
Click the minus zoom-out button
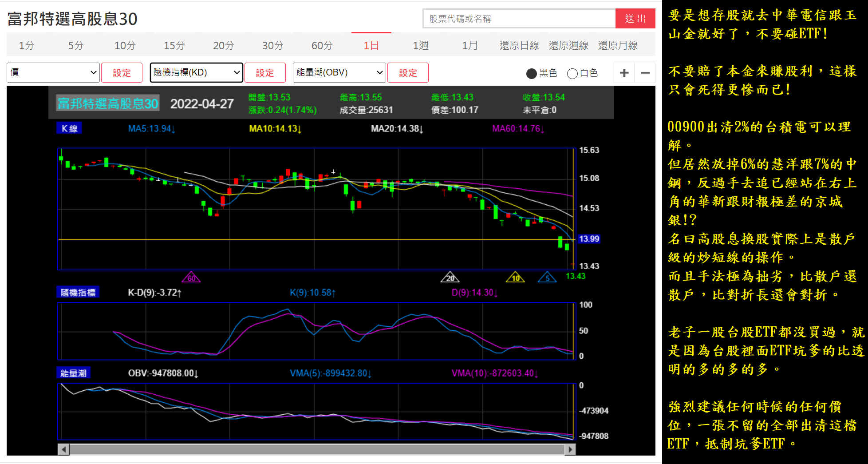point(645,73)
